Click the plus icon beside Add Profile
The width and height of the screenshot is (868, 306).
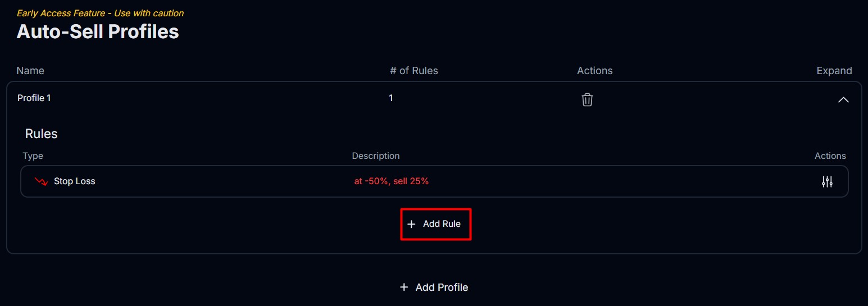(x=403, y=287)
